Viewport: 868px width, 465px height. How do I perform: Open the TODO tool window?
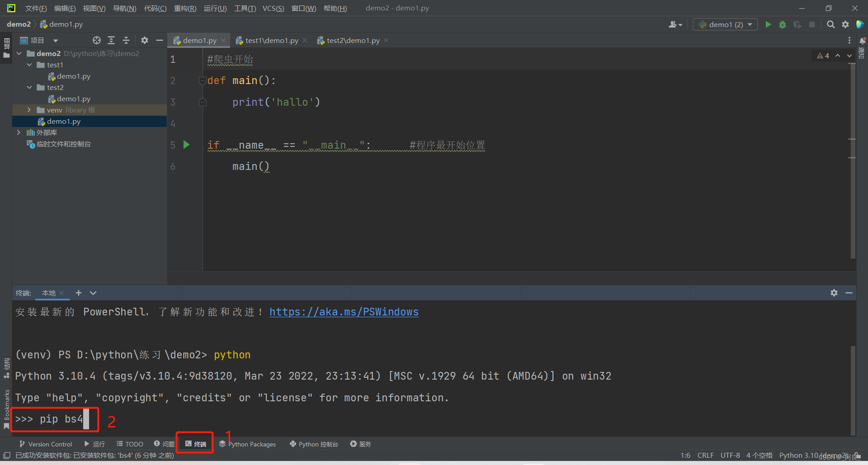130,444
